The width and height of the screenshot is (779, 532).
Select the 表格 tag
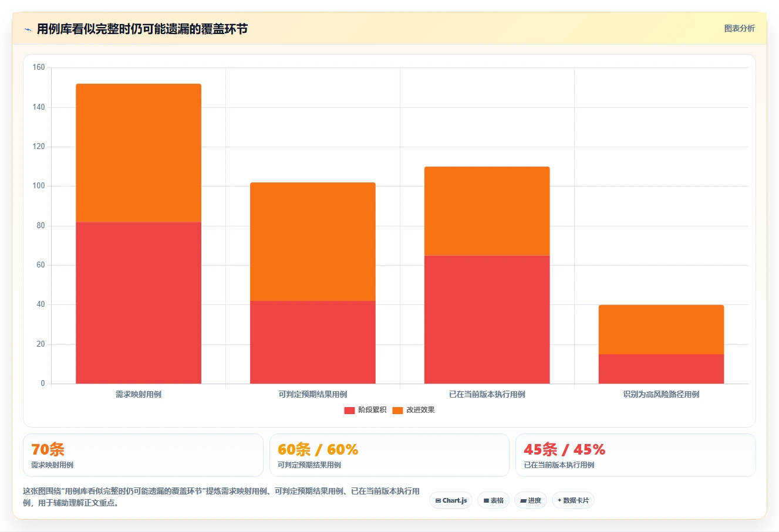tap(493, 500)
